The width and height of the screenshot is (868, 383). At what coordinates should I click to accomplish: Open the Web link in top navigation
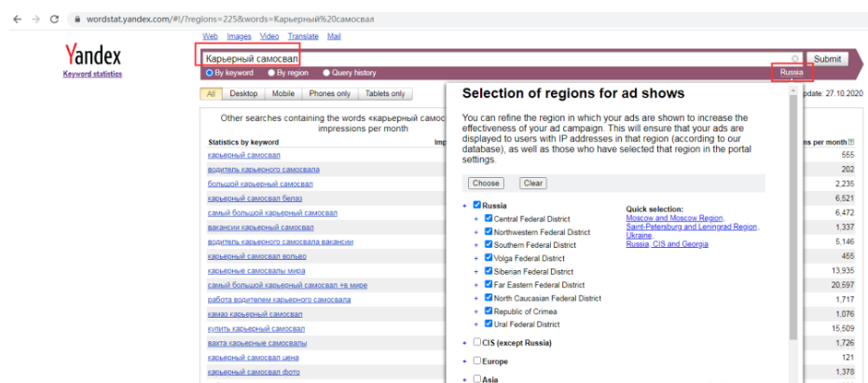tap(210, 36)
